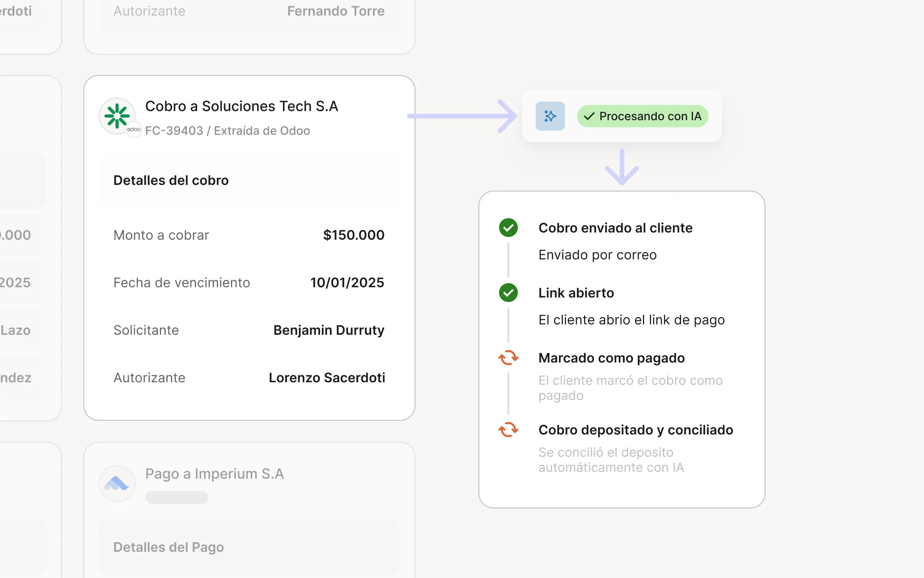Image resolution: width=924 pixels, height=578 pixels.
Task: Click the Procesando con IA status badge
Action: pyautogui.click(x=642, y=116)
